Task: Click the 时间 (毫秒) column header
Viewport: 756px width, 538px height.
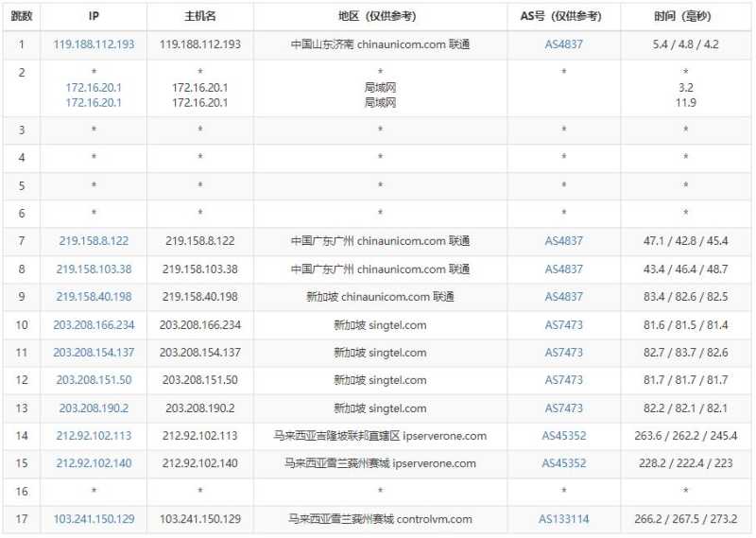Action: (x=686, y=16)
